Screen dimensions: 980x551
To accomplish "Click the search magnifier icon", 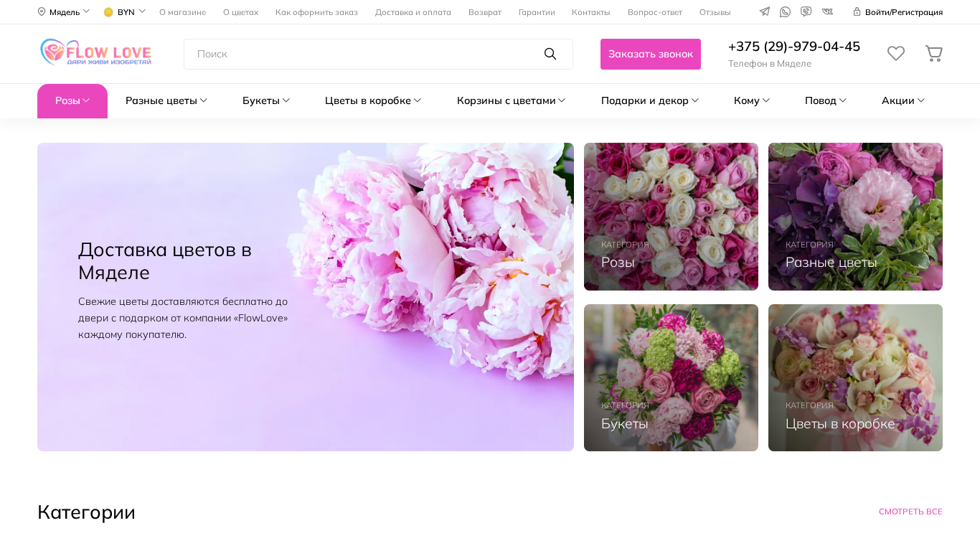I will (x=550, y=54).
